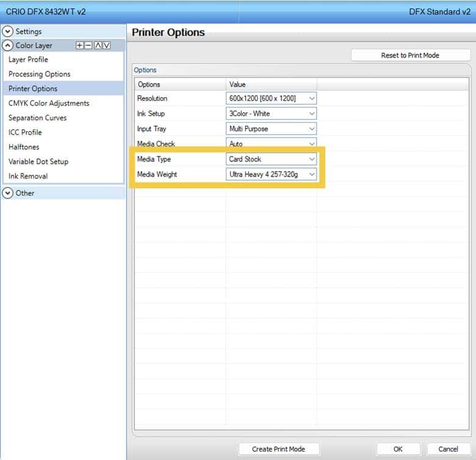The width and height of the screenshot is (476, 460).
Task: Open the Media Weight dropdown
Action: [x=311, y=175]
